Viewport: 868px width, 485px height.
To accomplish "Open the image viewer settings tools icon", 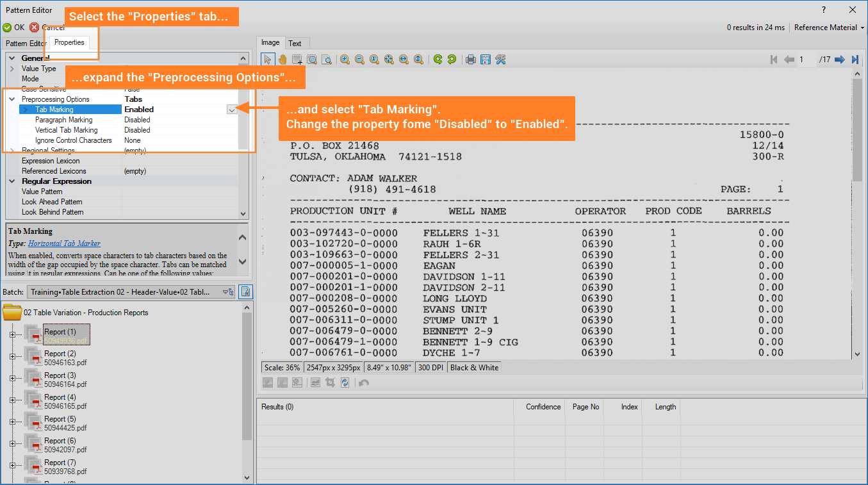I will [501, 60].
